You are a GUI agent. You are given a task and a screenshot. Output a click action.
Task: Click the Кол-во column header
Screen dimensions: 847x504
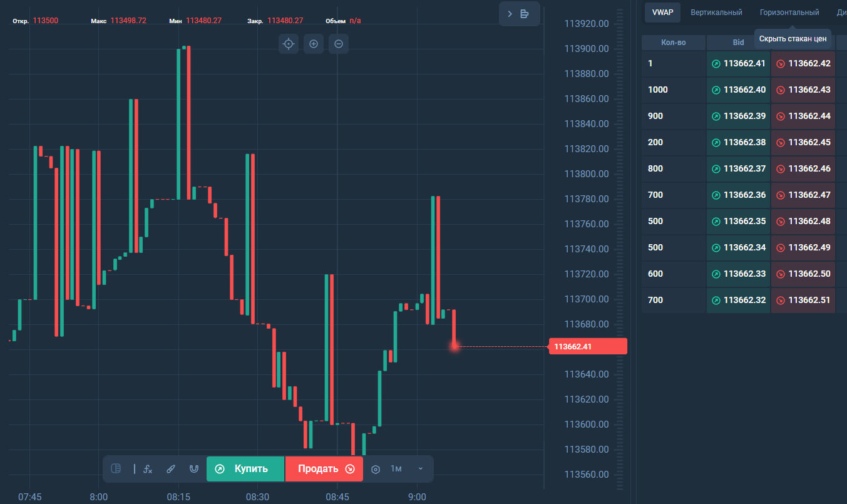[674, 43]
